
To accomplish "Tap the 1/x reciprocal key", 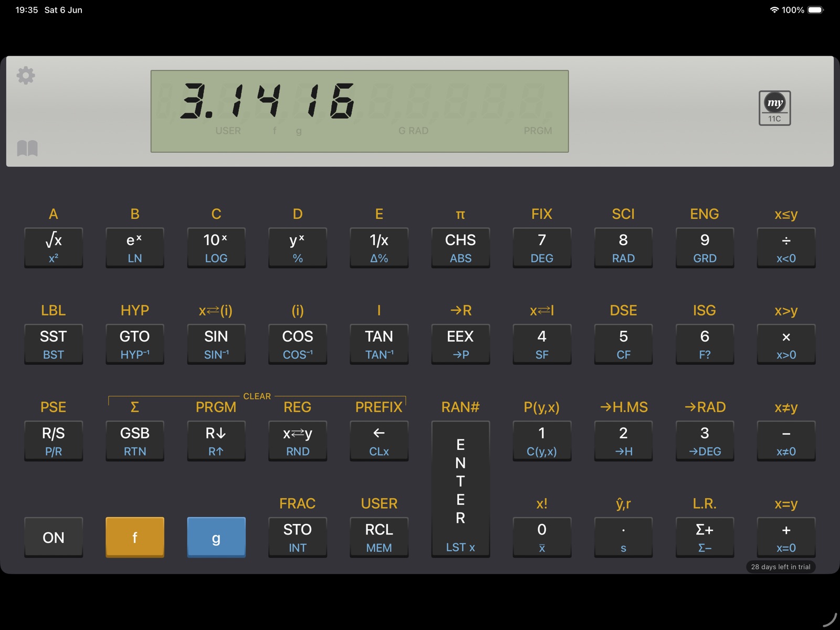I will pyautogui.click(x=379, y=248).
